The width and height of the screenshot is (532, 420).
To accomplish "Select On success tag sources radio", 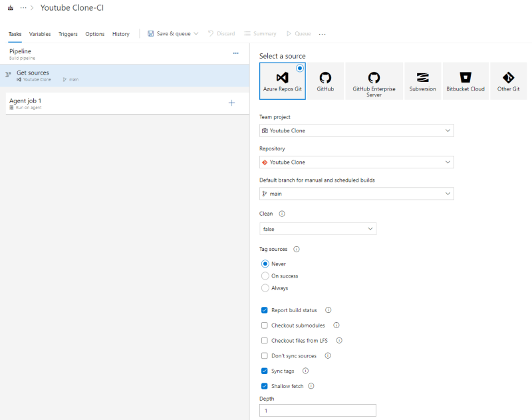I will (x=265, y=276).
